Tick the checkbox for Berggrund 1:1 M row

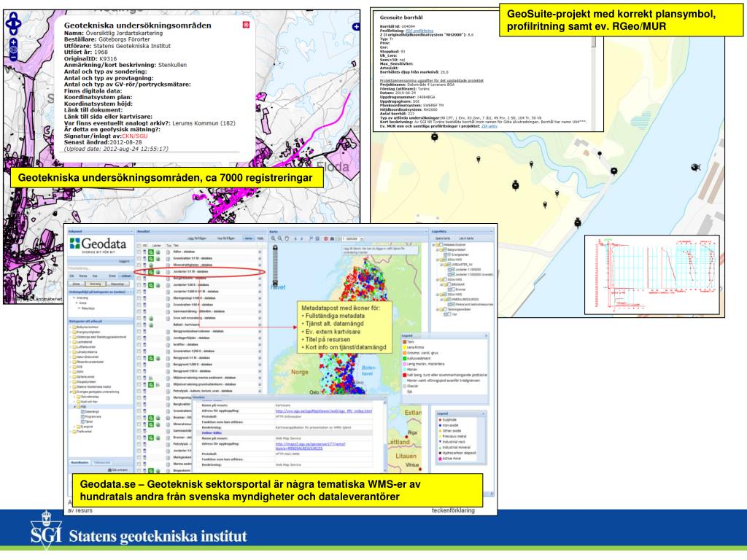[139, 357]
